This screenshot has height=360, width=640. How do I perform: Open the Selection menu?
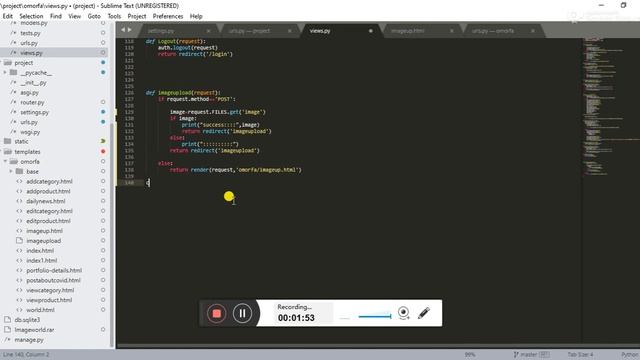(x=31, y=16)
